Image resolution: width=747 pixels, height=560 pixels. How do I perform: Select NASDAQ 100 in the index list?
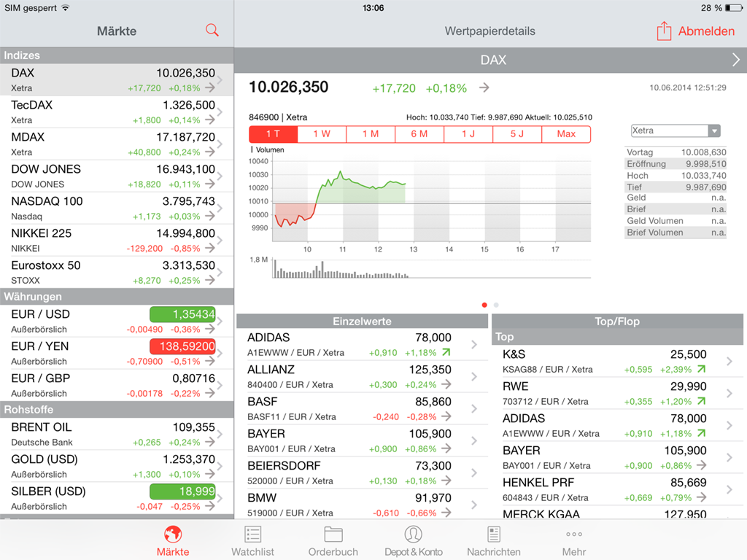pos(117,208)
